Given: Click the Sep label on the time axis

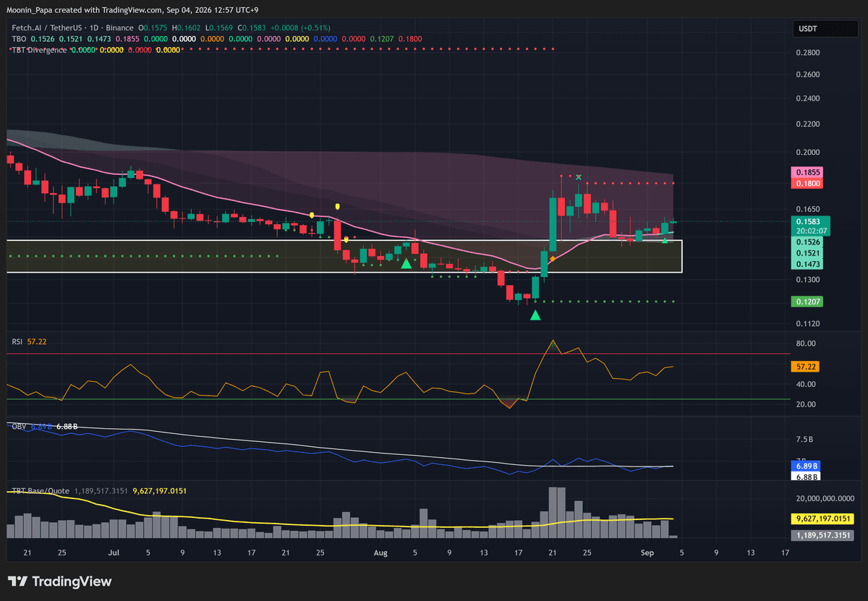Looking at the screenshot, I should point(646,553).
